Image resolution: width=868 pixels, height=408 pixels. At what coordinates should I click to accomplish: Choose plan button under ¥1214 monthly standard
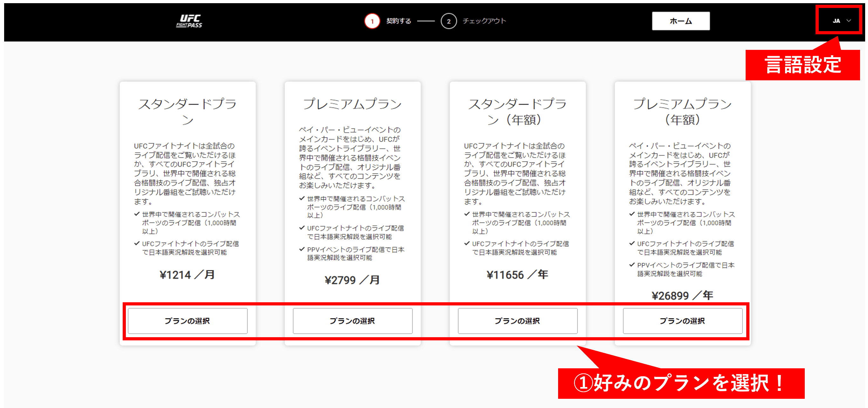coord(188,321)
